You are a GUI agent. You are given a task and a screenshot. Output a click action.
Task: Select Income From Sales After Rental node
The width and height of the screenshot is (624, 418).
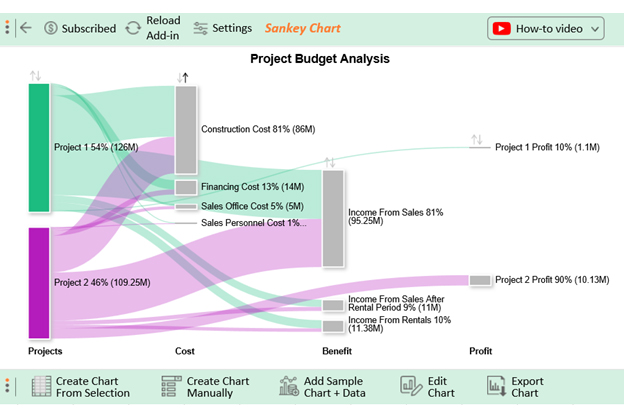coord(333,305)
